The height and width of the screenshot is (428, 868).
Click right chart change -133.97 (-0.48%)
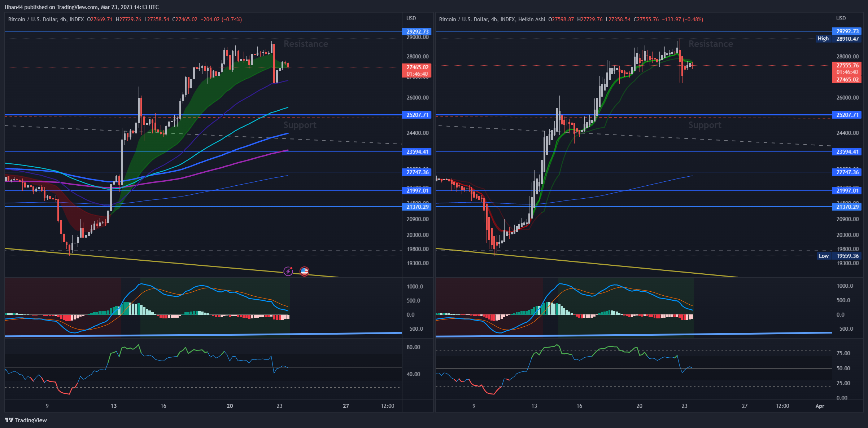click(x=682, y=19)
